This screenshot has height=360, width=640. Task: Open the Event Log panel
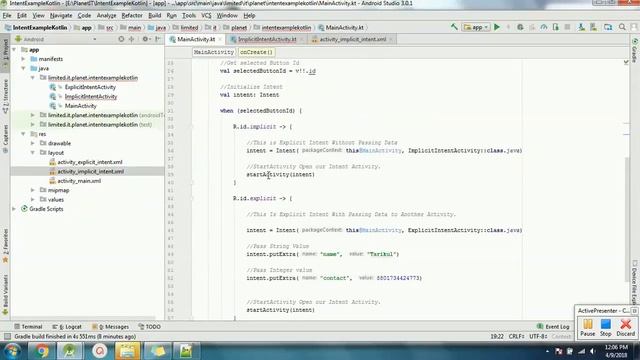coord(553,327)
